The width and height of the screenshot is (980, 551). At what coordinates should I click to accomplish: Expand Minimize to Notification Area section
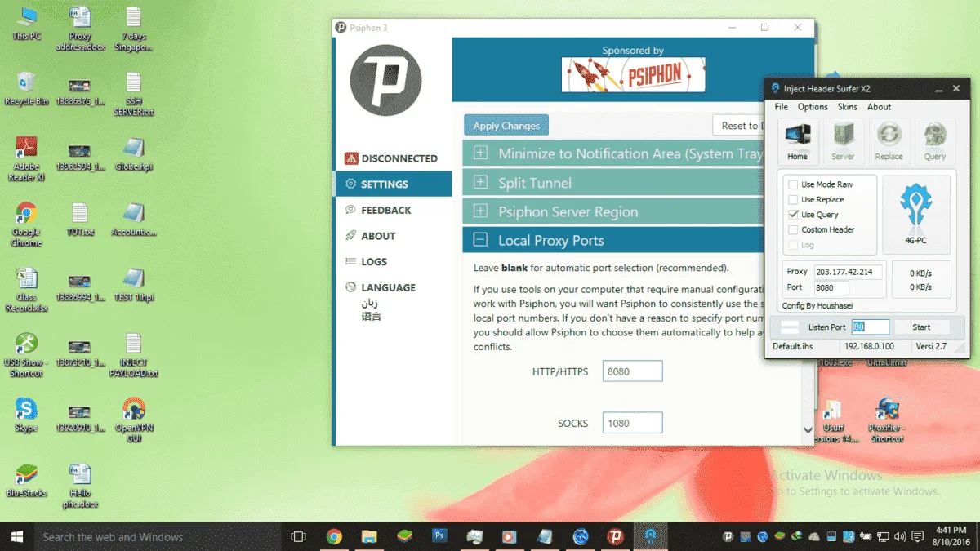click(x=613, y=153)
